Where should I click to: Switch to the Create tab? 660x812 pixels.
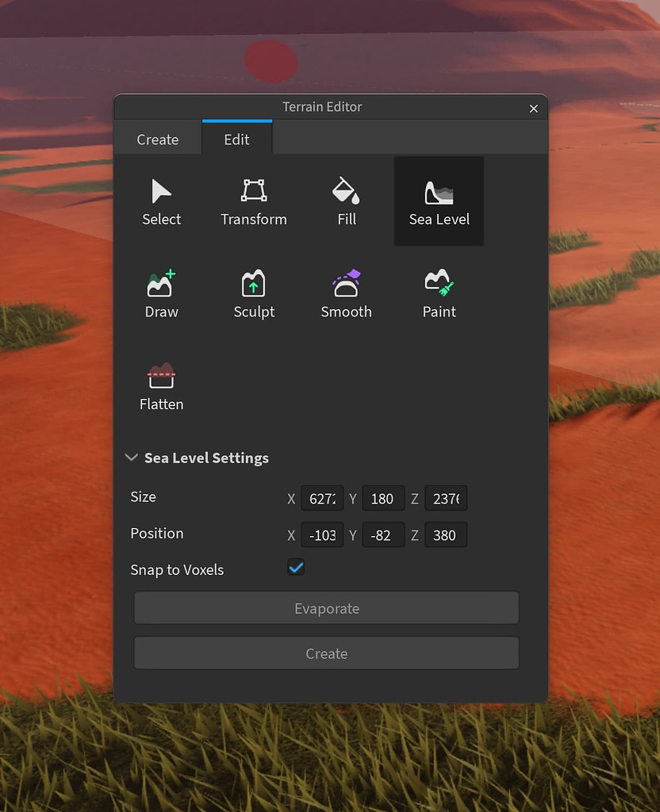(157, 139)
